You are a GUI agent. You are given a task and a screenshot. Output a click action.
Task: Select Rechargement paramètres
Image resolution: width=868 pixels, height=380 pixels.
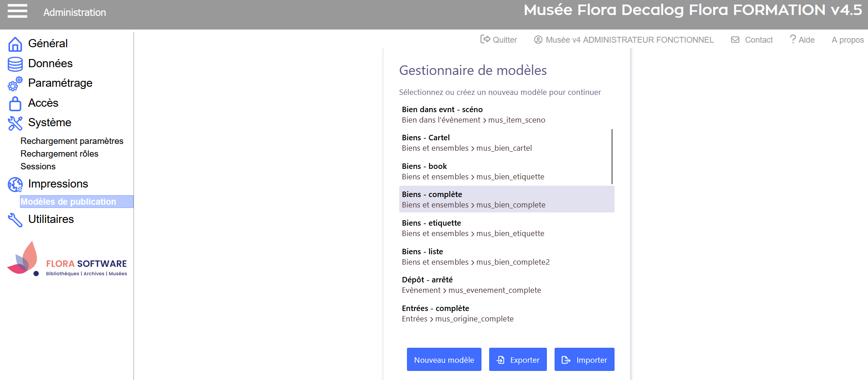72,141
